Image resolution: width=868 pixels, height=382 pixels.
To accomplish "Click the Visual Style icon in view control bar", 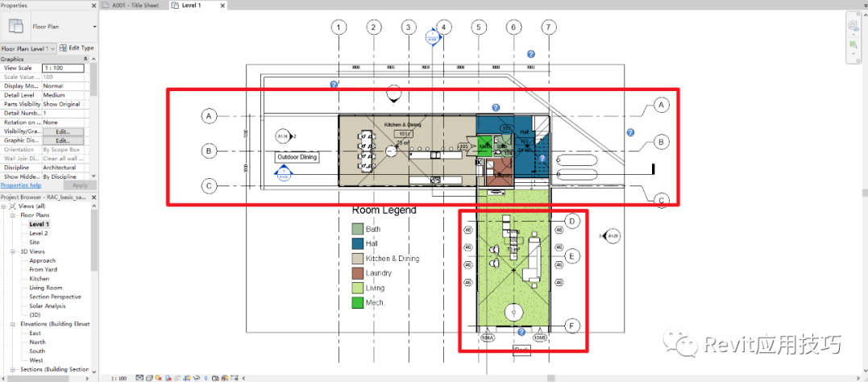I will coord(149,378).
